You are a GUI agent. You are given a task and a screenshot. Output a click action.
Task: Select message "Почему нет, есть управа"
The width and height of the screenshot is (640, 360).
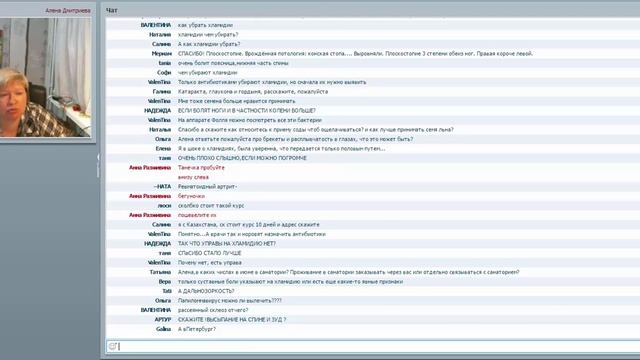pyautogui.click(x=210, y=263)
